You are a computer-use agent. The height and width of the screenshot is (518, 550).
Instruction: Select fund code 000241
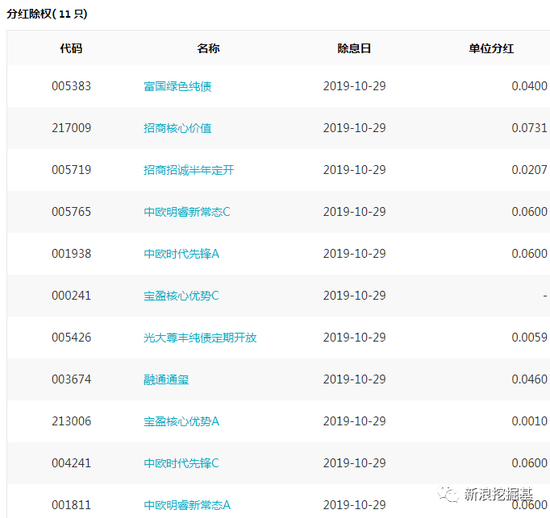tap(71, 296)
